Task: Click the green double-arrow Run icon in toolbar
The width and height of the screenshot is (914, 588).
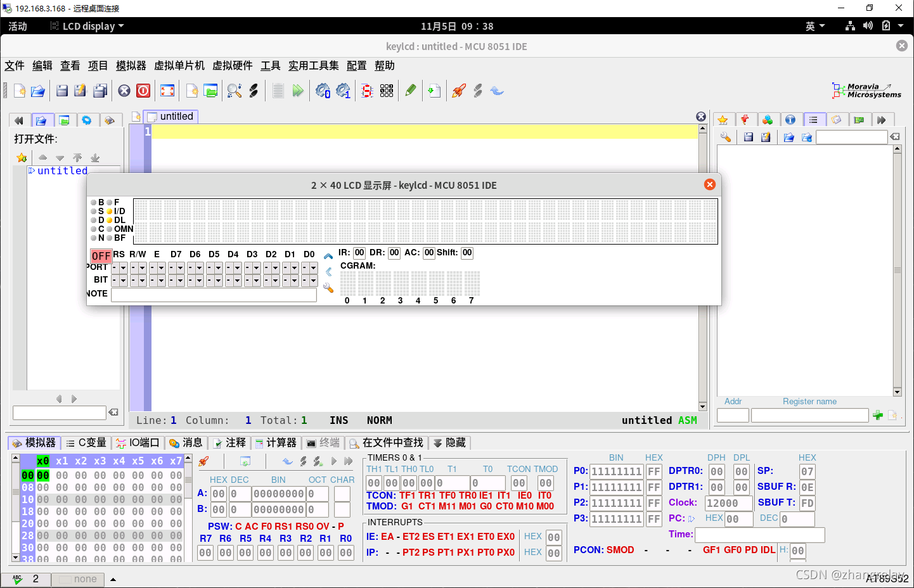Action: [x=298, y=91]
